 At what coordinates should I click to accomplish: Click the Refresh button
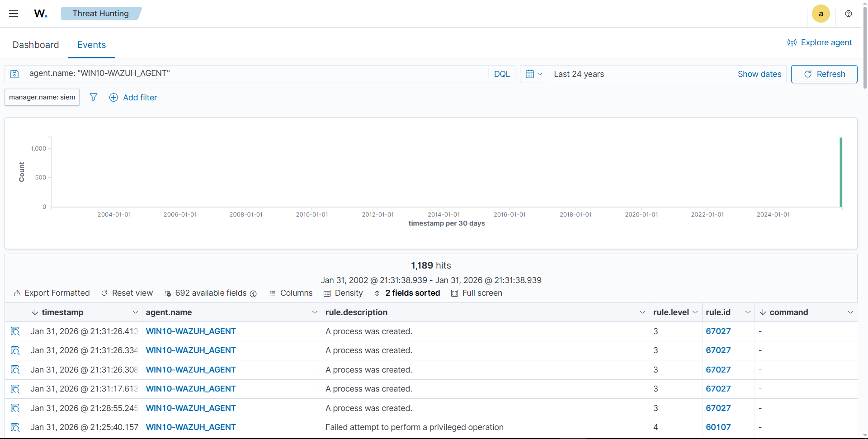coord(824,74)
